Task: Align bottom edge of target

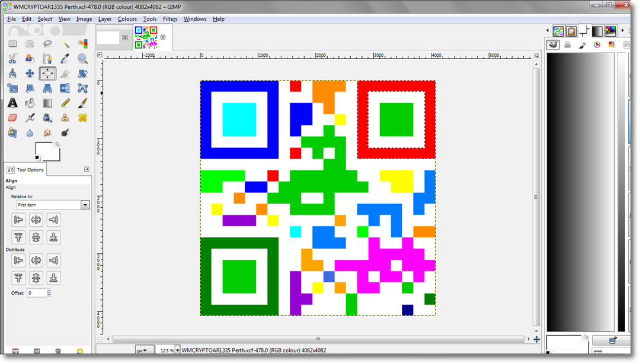Action: click(x=53, y=237)
